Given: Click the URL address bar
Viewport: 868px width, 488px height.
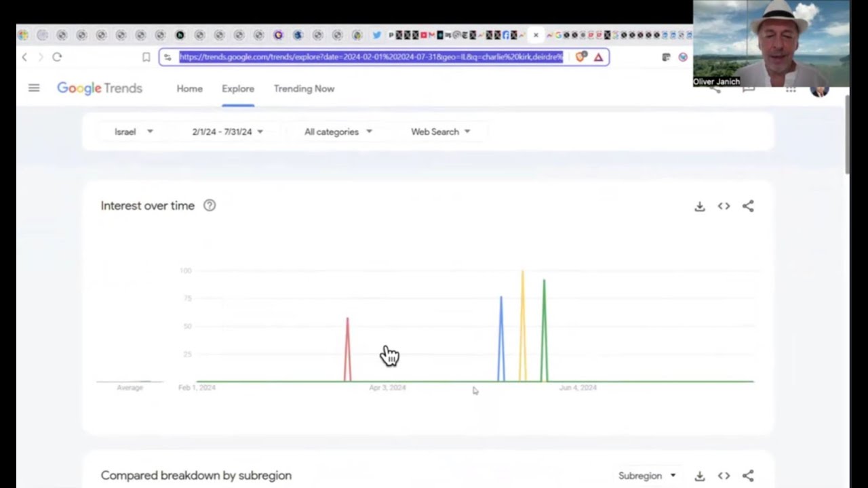Looking at the screenshot, I should click(371, 57).
